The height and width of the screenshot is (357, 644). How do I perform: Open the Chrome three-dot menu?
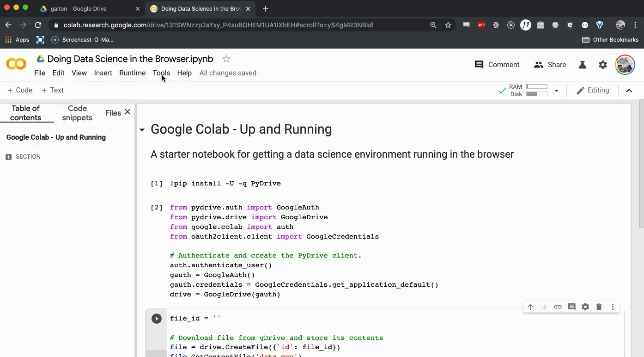(636, 25)
